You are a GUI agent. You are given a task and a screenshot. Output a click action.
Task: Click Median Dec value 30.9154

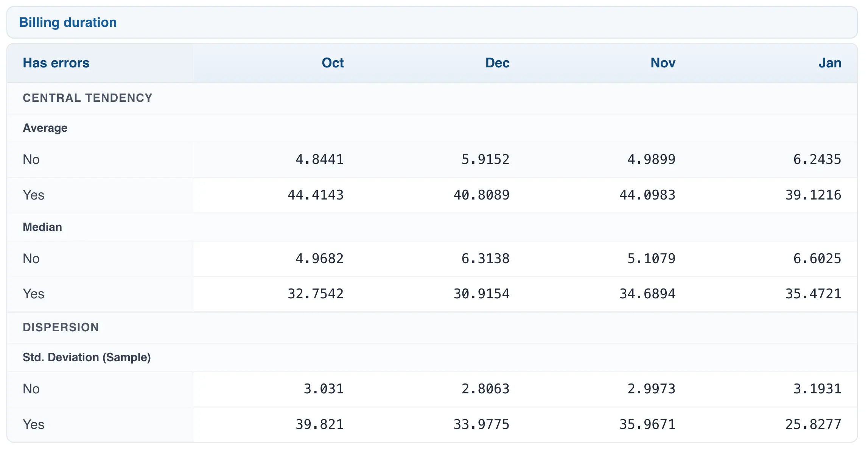point(482,294)
